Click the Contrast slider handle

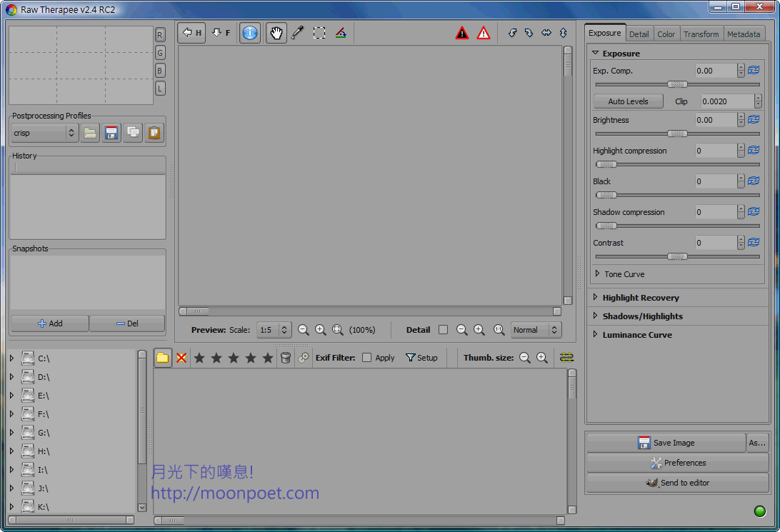[677, 256]
